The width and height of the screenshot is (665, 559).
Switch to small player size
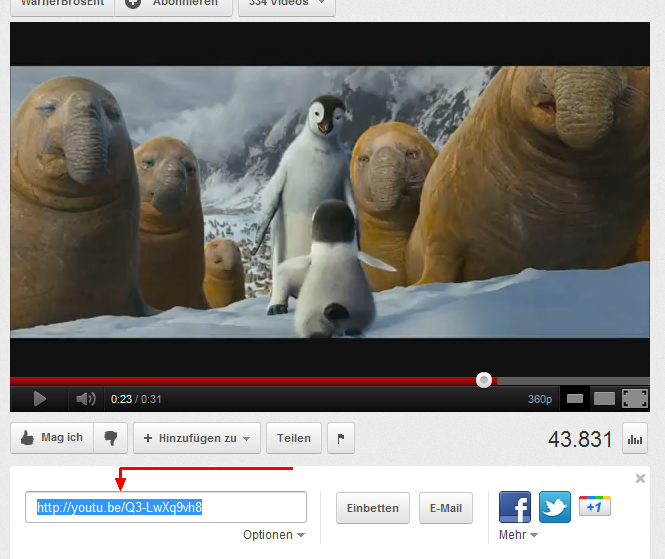click(575, 399)
